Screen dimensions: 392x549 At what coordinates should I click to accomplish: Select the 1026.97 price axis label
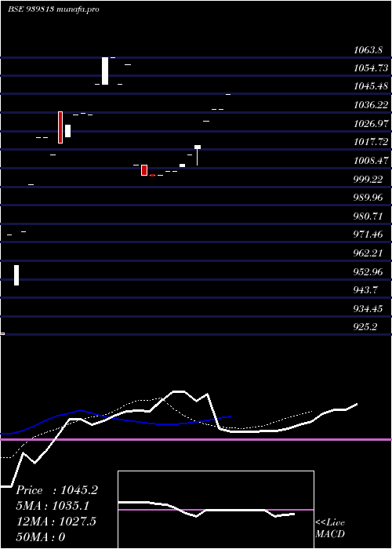click(x=371, y=124)
